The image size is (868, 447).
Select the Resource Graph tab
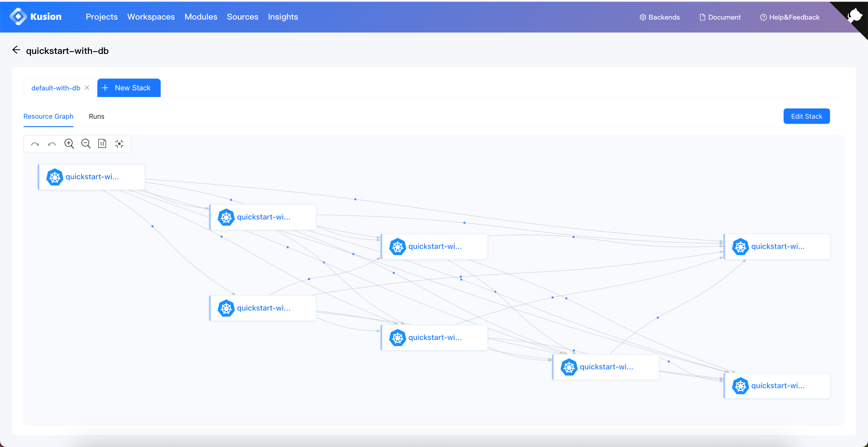click(x=48, y=116)
